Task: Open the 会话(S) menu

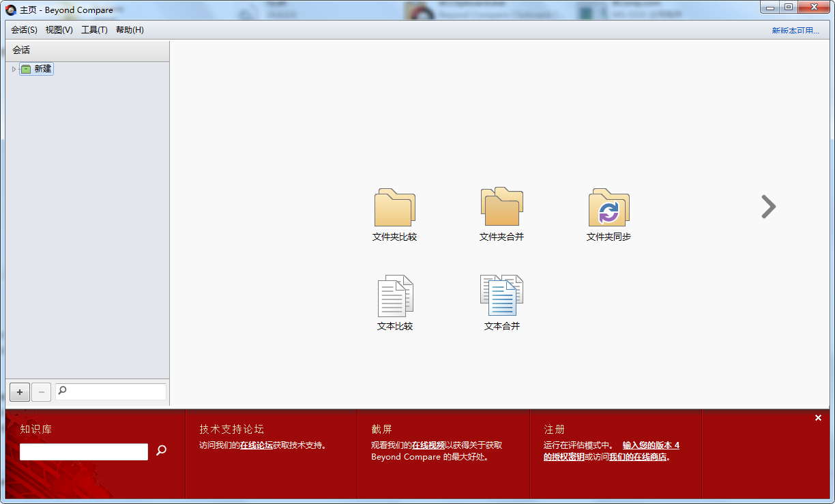Action: (25, 30)
